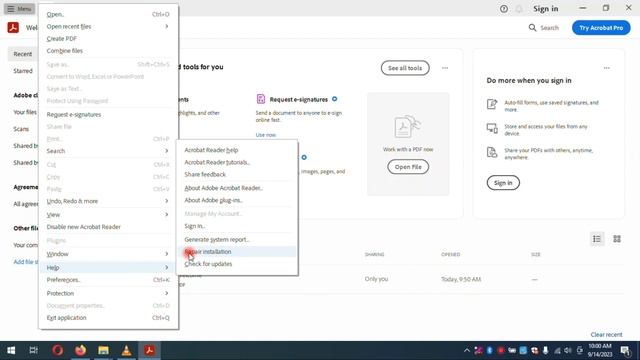Open VLC media player from taskbar

coord(126,350)
